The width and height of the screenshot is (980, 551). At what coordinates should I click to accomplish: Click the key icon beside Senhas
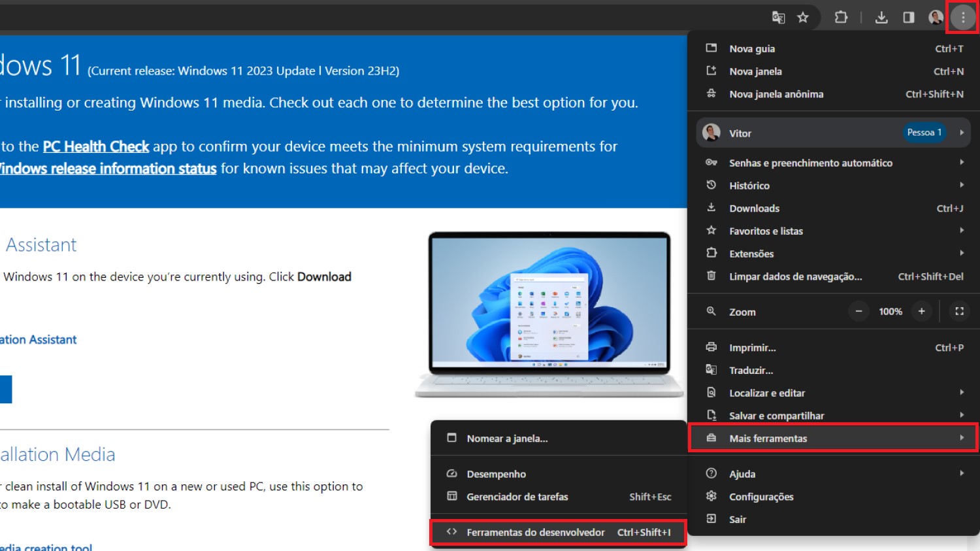click(711, 162)
